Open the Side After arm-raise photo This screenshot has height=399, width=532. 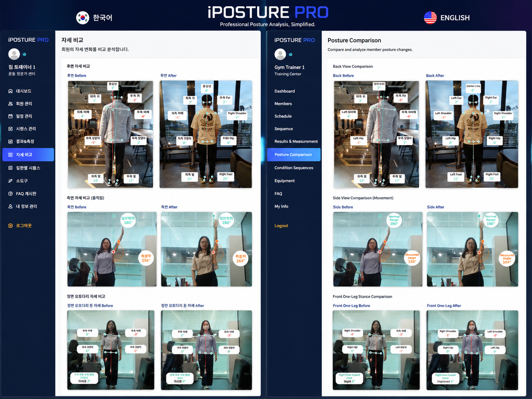[472, 249]
